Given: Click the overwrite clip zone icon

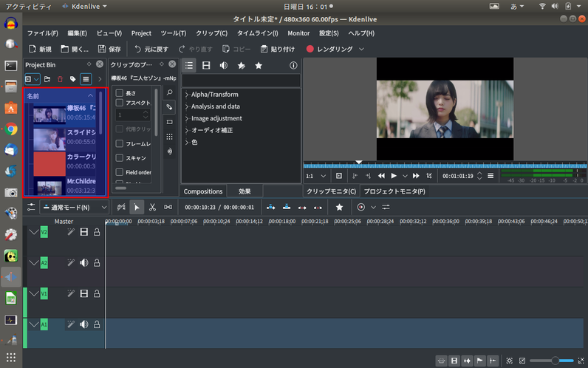Looking at the screenshot, I should tap(287, 207).
